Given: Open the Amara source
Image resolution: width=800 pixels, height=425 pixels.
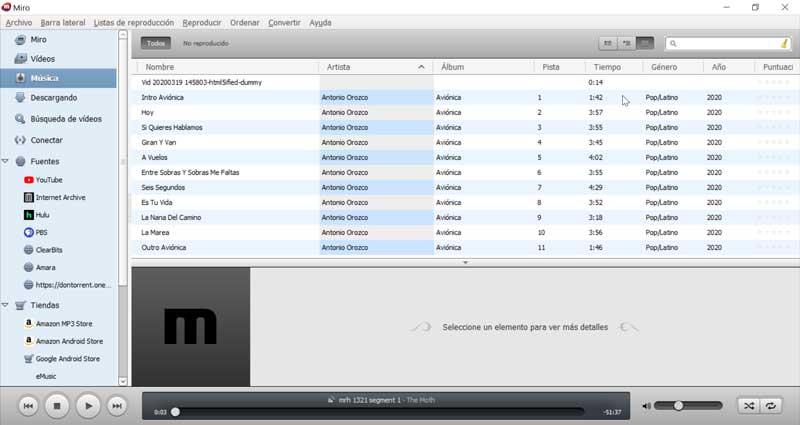Looking at the screenshot, I should pos(45,267).
